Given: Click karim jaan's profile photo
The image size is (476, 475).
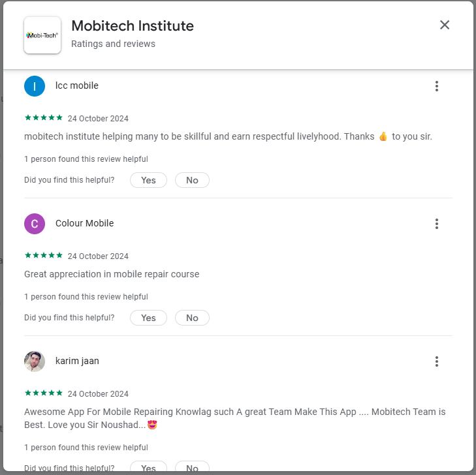Looking at the screenshot, I should point(35,361).
